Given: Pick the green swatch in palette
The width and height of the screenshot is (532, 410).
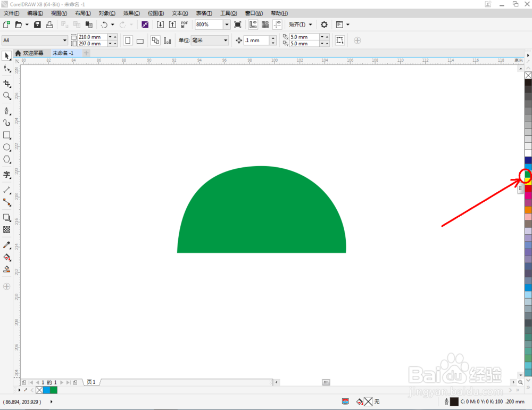Looking at the screenshot, I should point(528,174).
